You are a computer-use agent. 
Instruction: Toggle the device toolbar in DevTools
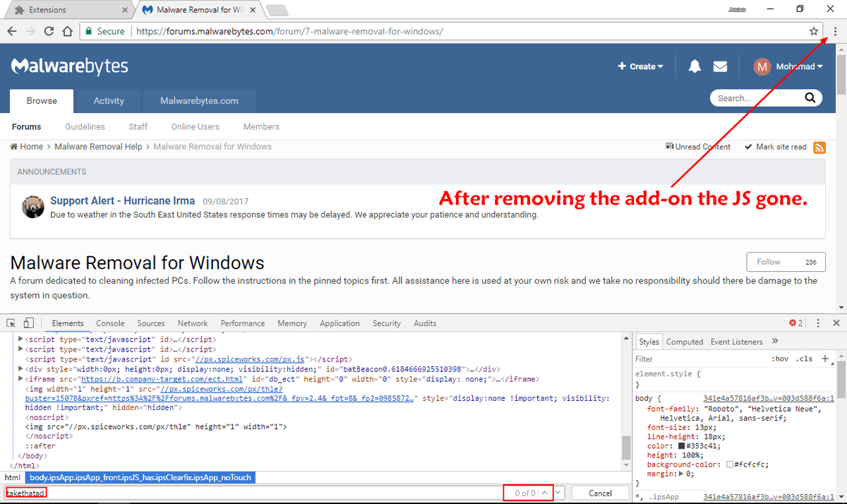[x=29, y=323]
